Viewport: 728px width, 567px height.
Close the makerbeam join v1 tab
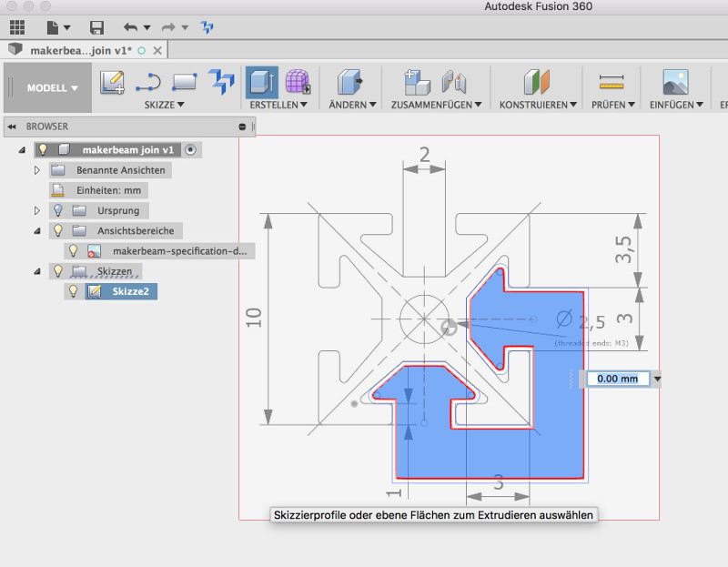pos(158,49)
